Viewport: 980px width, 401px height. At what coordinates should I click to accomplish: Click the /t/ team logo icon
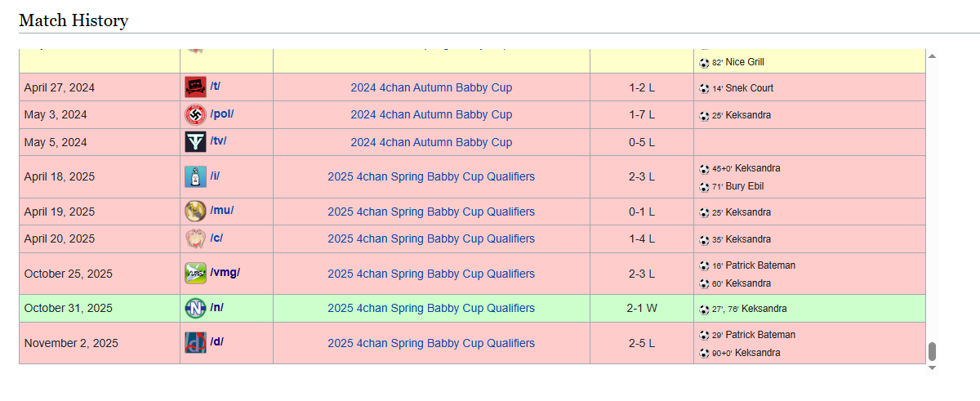click(x=195, y=87)
